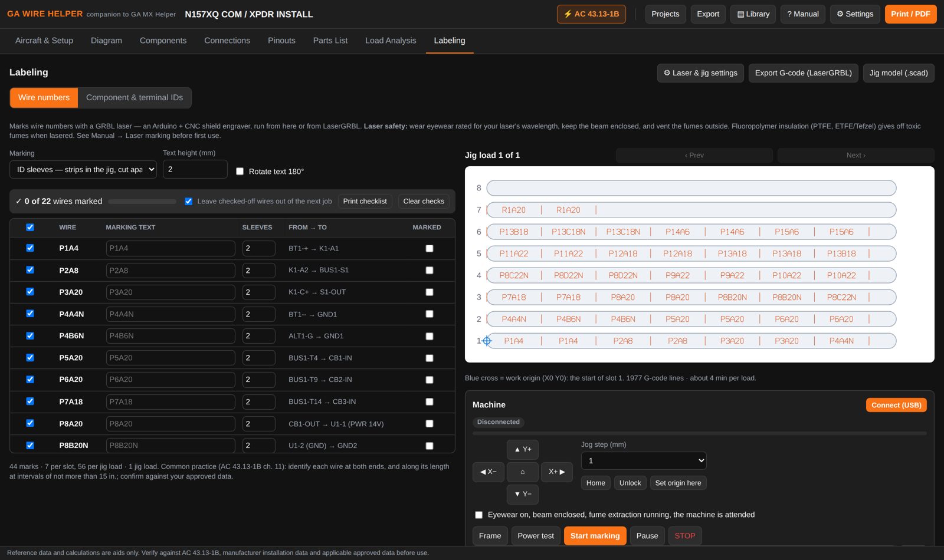Screen dimensions: 944x560
Task: Click the sleeves count field for P5A20
Action: coord(259,358)
